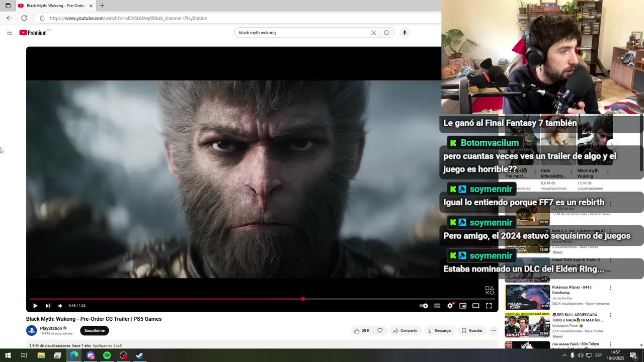Open Windows notification center
The width and height of the screenshot is (644, 362).
634,355
